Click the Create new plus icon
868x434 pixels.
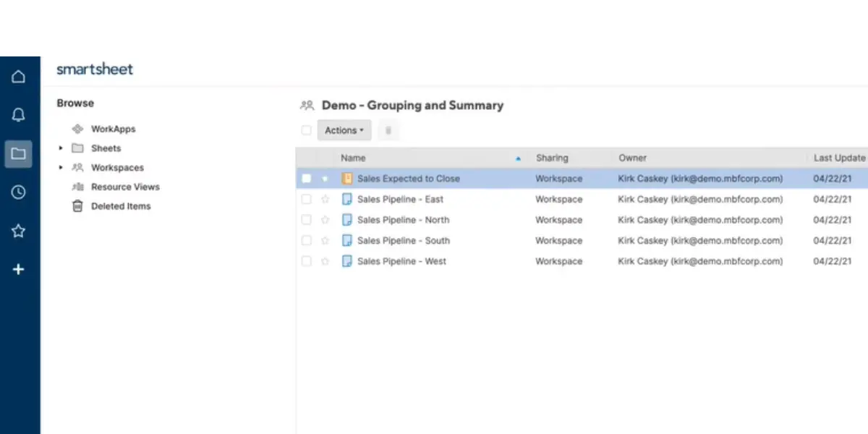click(x=19, y=269)
